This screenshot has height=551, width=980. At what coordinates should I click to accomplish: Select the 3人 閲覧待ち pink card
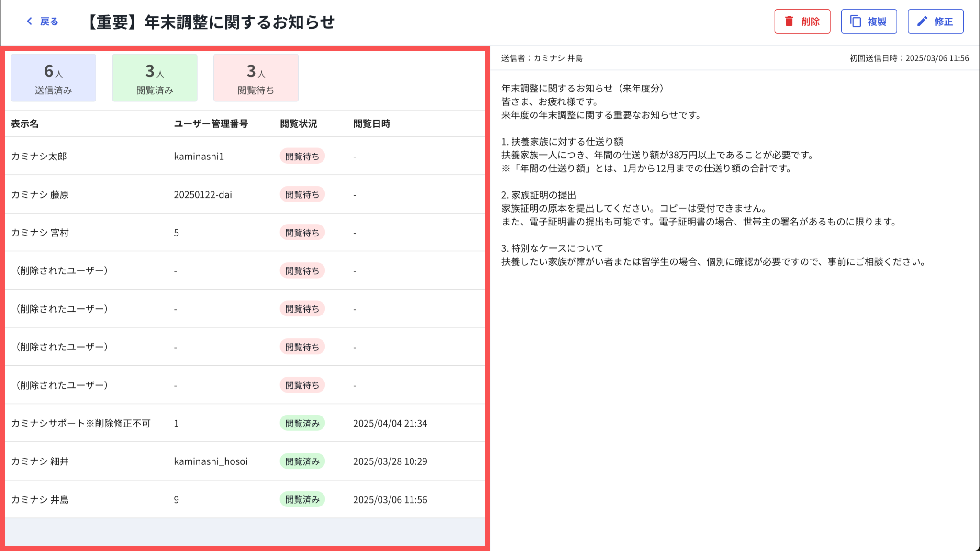tap(256, 78)
